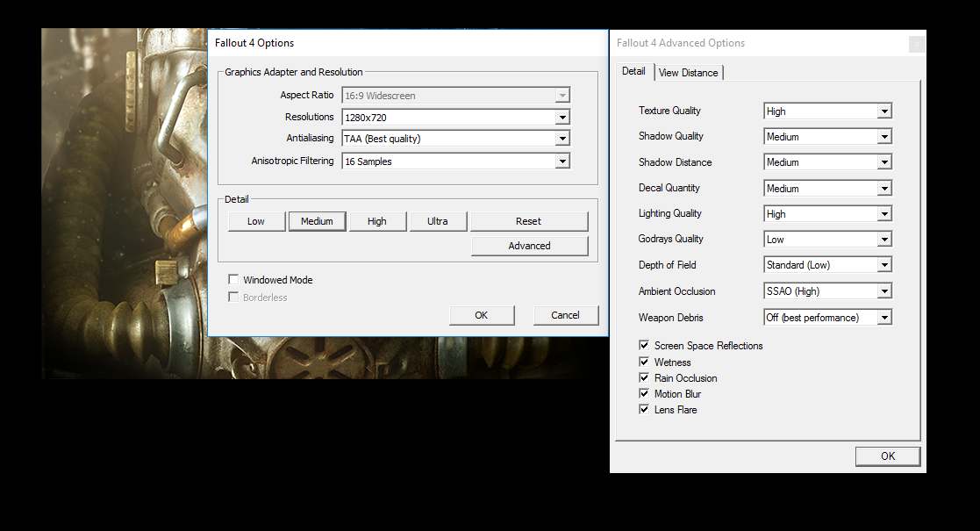The height and width of the screenshot is (531, 980).
Task: Open the Lighting Quality dropdown
Action: pyautogui.click(x=827, y=214)
